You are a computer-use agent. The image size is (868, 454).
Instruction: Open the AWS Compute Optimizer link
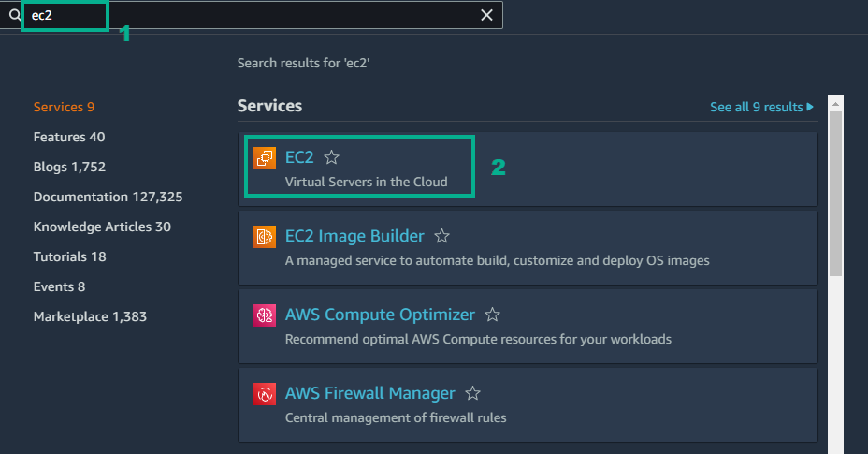click(x=380, y=315)
